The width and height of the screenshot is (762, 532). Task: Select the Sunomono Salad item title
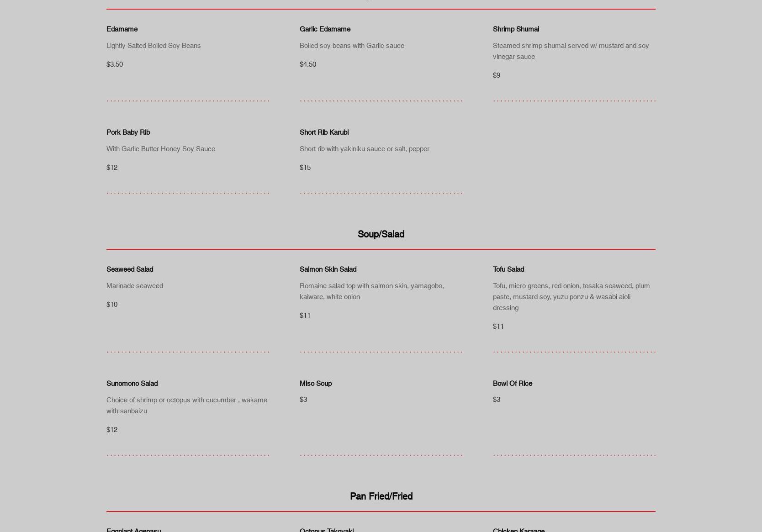tap(132, 383)
